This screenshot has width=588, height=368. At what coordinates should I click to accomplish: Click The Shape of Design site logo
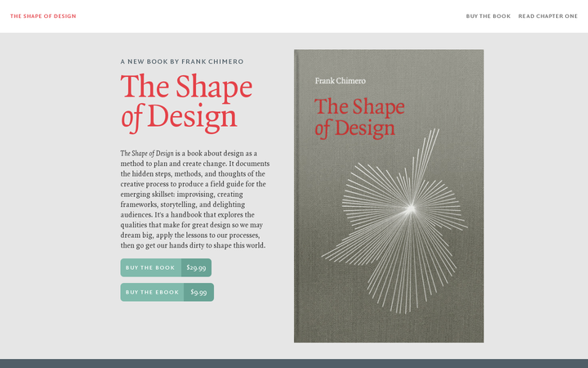pyautogui.click(x=43, y=16)
